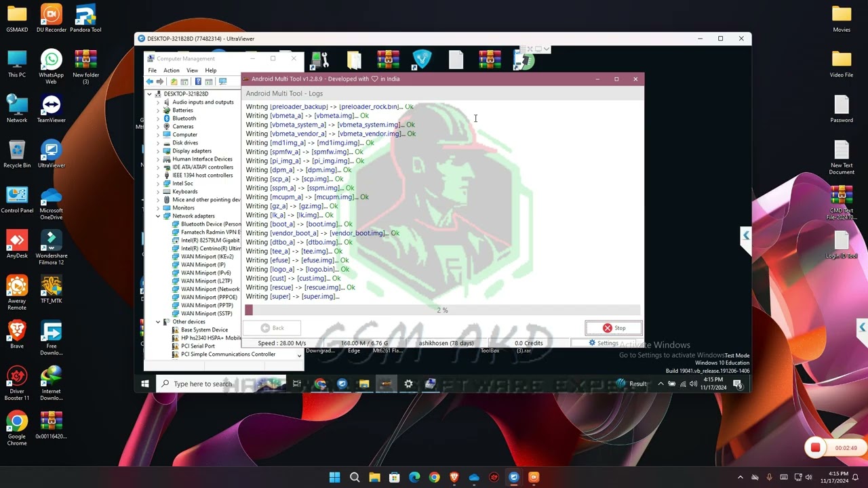Open the Login ID Tool file

842,245
